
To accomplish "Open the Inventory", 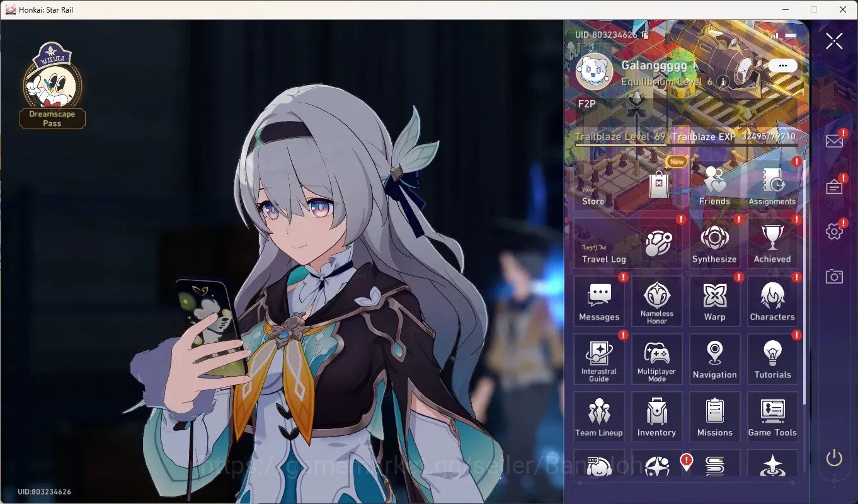I will click(657, 417).
